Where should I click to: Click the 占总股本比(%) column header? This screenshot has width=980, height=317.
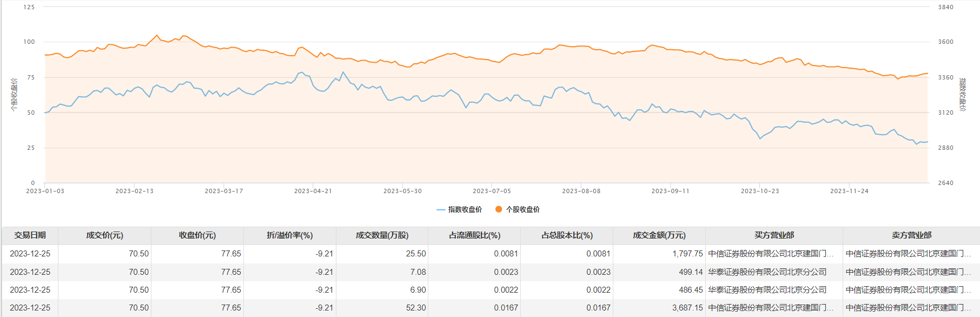click(x=567, y=235)
